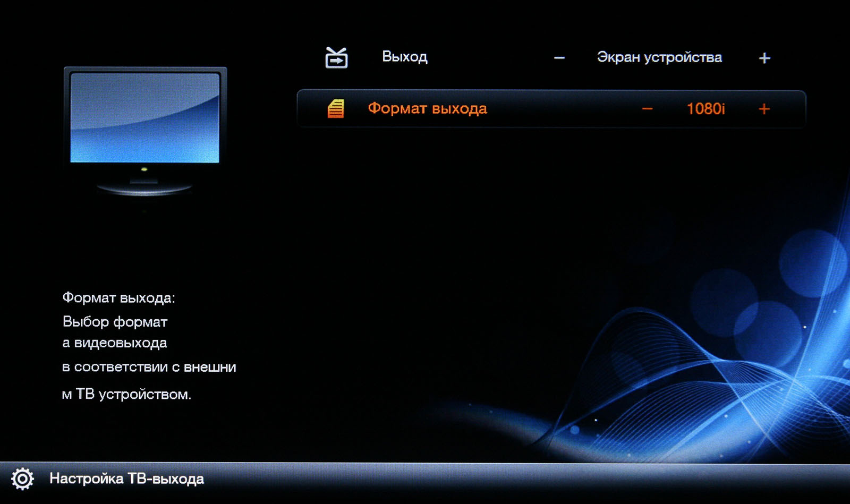
Task: Select the 1080i format value
Action: click(x=705, y=109)
